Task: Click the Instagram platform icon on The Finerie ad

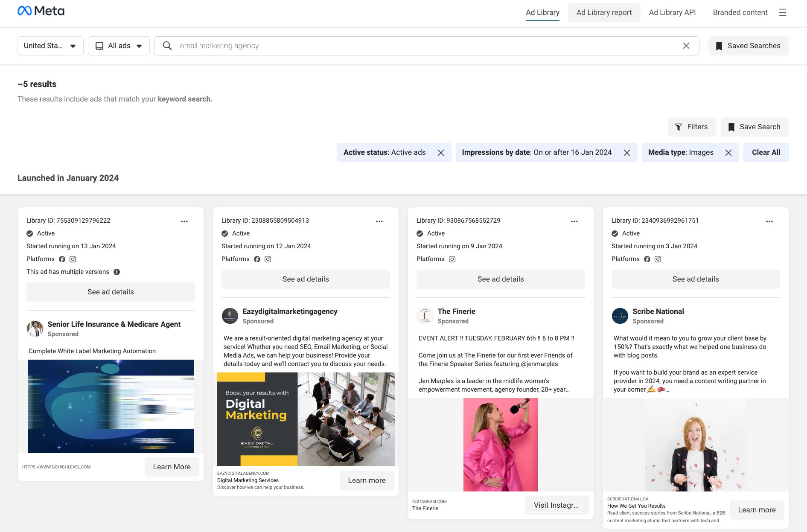Action: click(x=452, y=259)
